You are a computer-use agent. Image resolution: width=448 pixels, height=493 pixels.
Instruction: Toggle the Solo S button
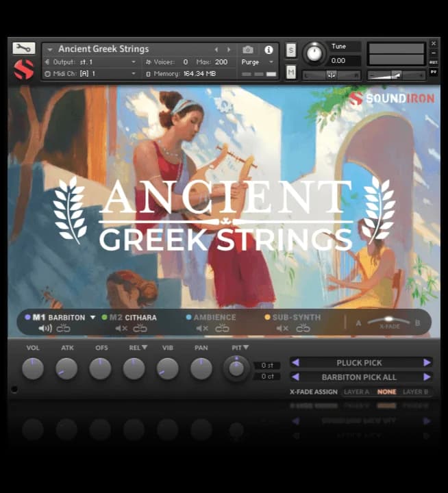point(291,50)
